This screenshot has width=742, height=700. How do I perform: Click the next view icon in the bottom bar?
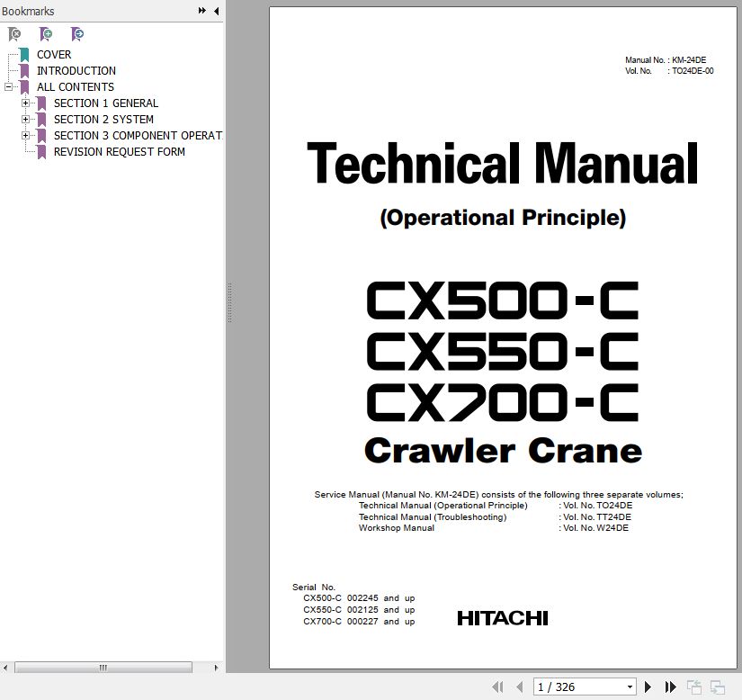[x=718, y=687]
